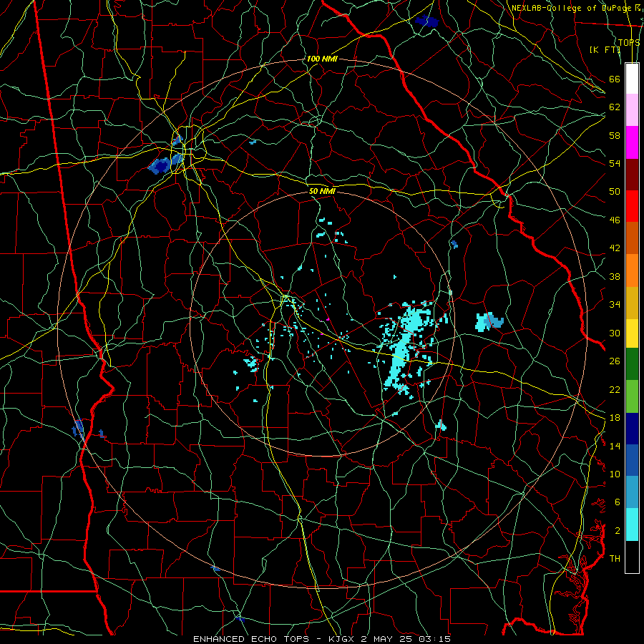
Task: Click the legend value '50'
Action: click(x=615, y=192)
